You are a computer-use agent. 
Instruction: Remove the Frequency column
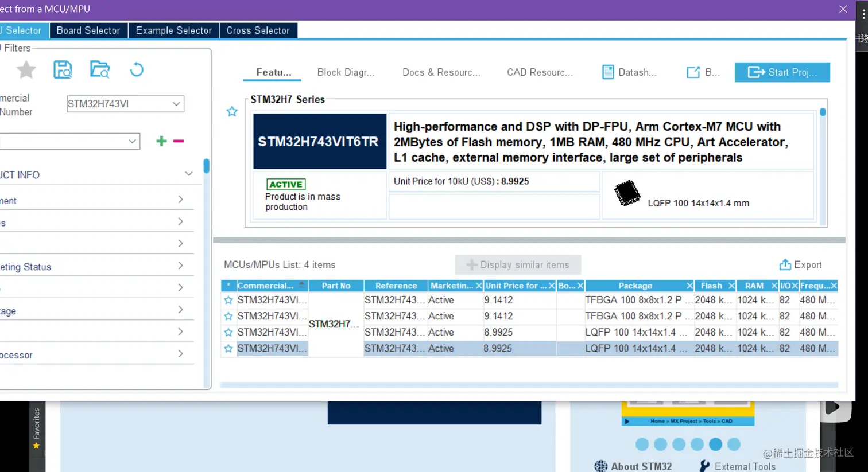[834, 286]
